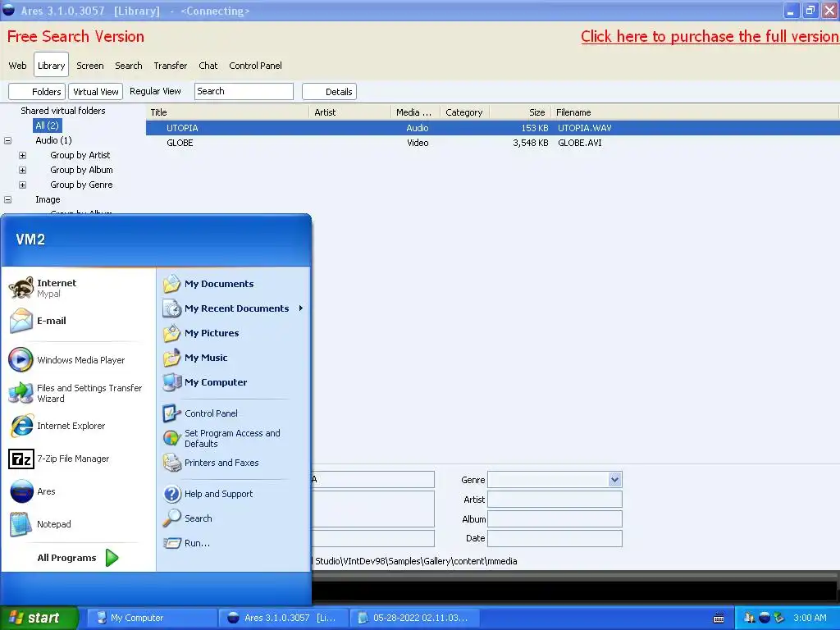Click the Details button
The image size is (840, 630).
[x=329, y=92]
